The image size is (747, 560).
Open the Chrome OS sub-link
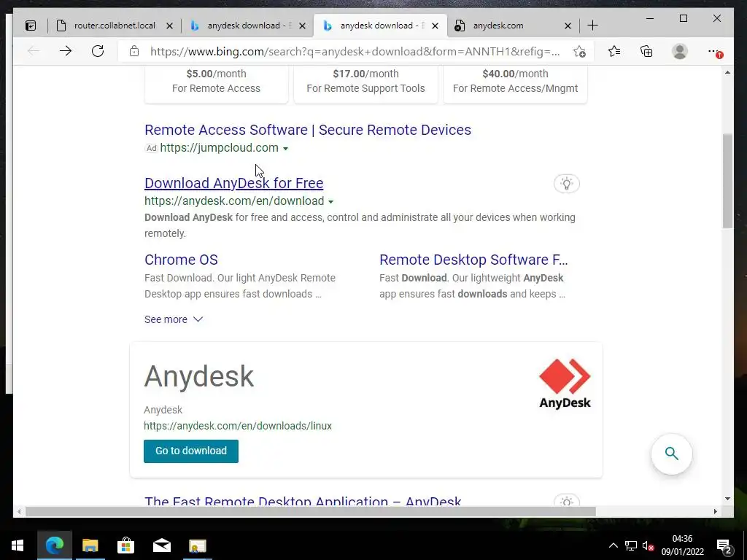point(181,260)
